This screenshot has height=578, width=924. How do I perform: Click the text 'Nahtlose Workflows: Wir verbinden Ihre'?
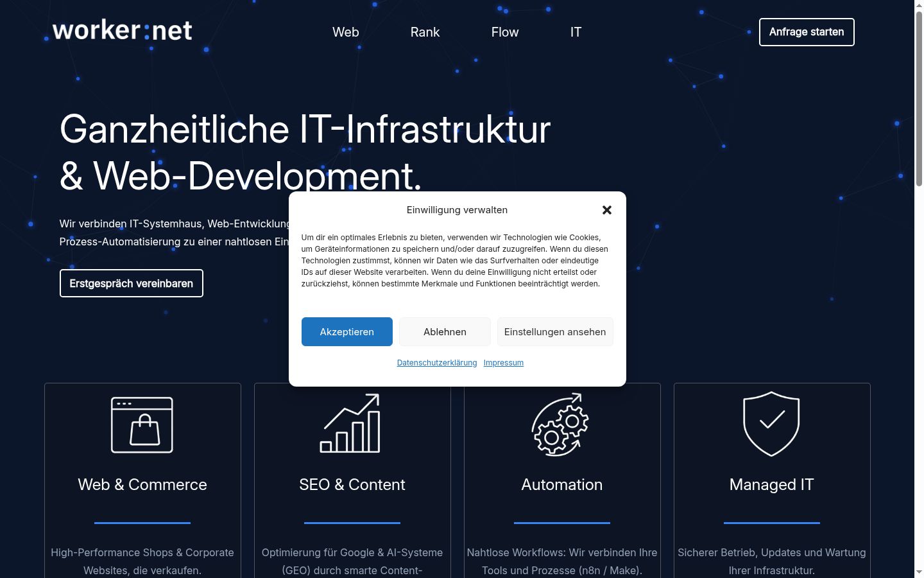(x=562, y=552)
